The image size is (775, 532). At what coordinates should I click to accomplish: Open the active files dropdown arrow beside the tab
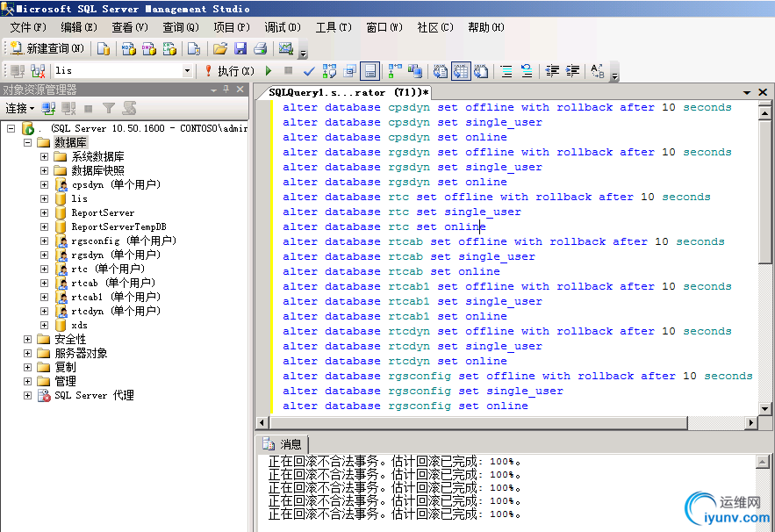[x=747, y=92]
